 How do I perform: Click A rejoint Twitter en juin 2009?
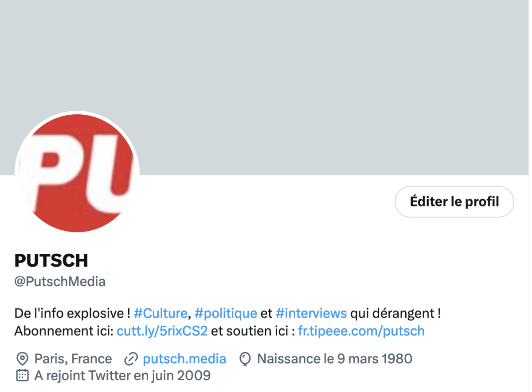pyautogui.click(x=122, y=376)
